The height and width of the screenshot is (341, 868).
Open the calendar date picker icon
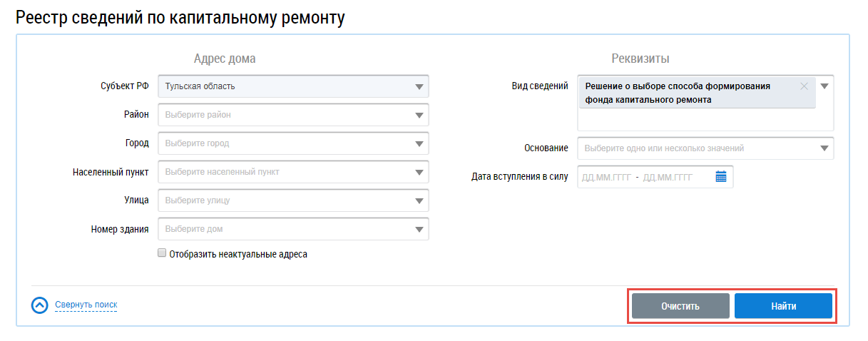click(x=720, y=177)
